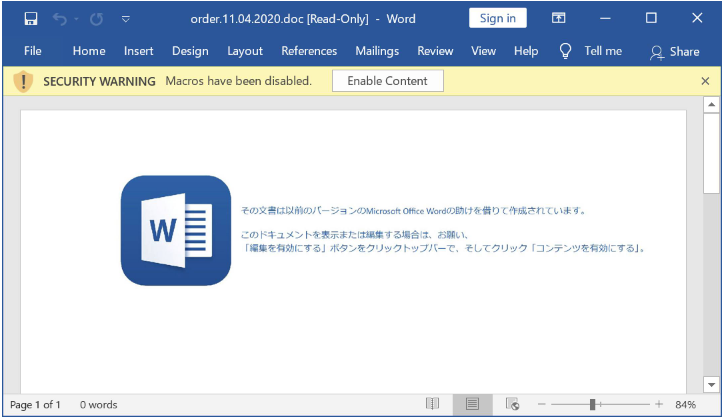
Task: Open Ribbon Display Options
Action: coord(559,18)
